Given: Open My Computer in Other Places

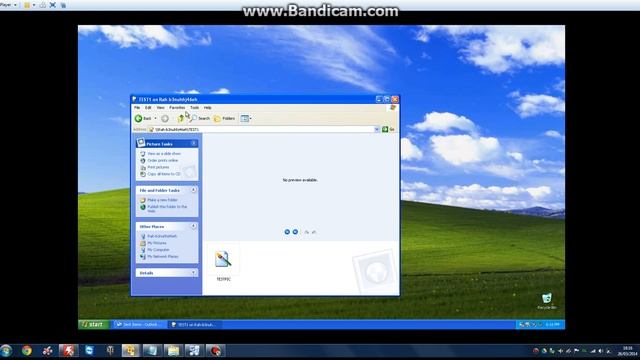Looking at the screenshot, I should point(158,249).
